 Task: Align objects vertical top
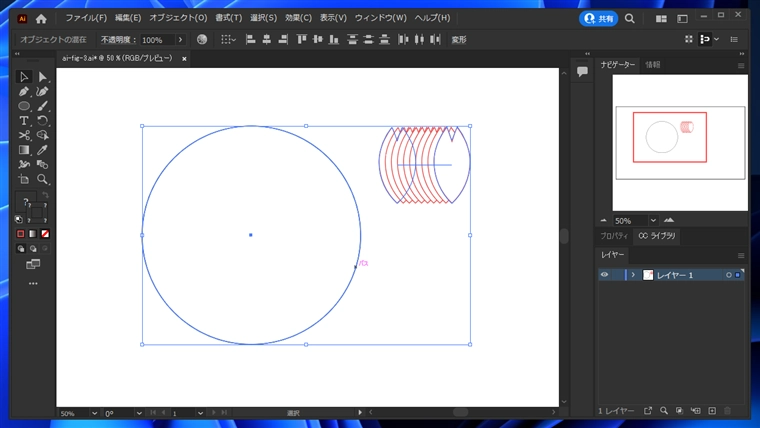(x=301, y=40)
